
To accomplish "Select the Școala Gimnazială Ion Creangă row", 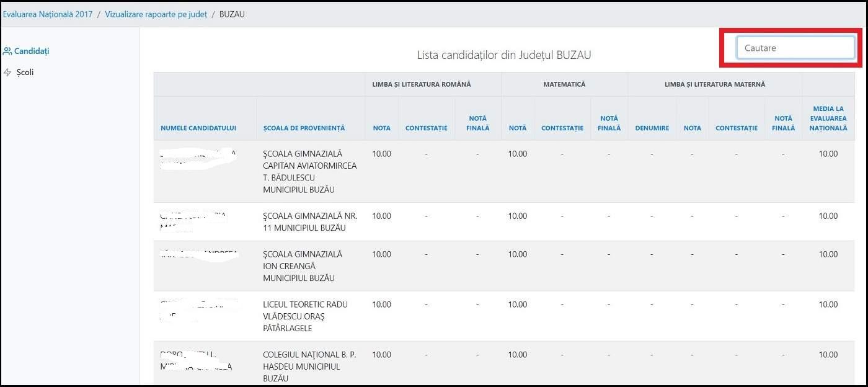I will coord(303,266).
